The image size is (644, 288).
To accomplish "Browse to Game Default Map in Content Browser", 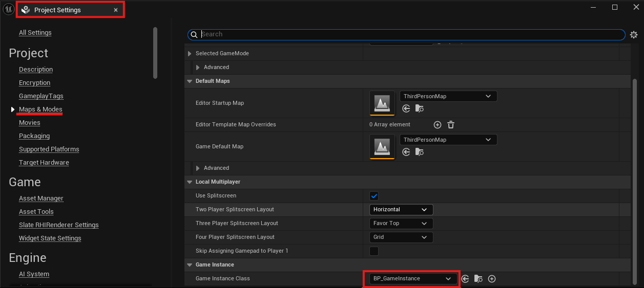I will point(420,152).
